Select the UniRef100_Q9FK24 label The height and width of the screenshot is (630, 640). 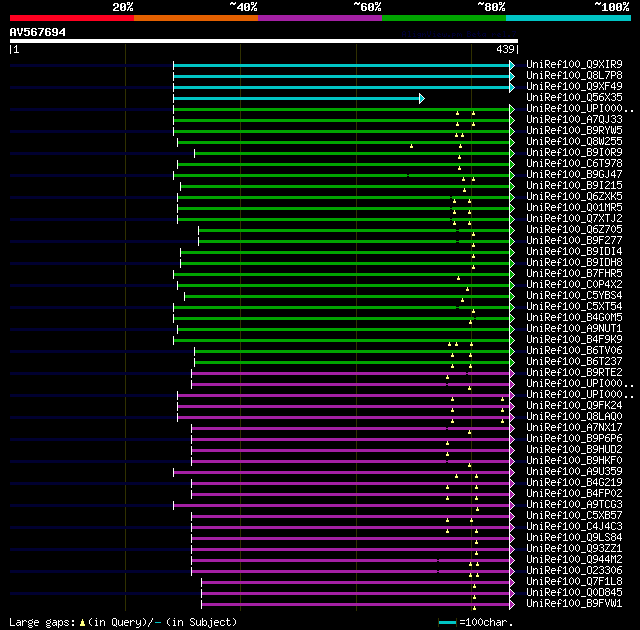coord(574,406)
